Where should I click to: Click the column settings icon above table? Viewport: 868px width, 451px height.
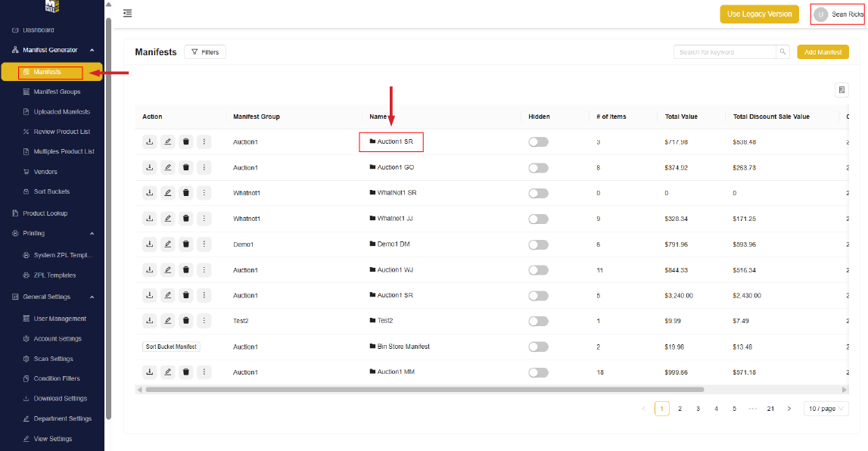tap(842, 90)
